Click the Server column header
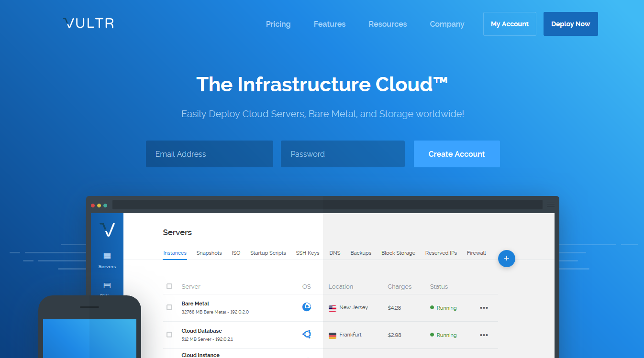The image size is (644, 358). coord(191,286)
